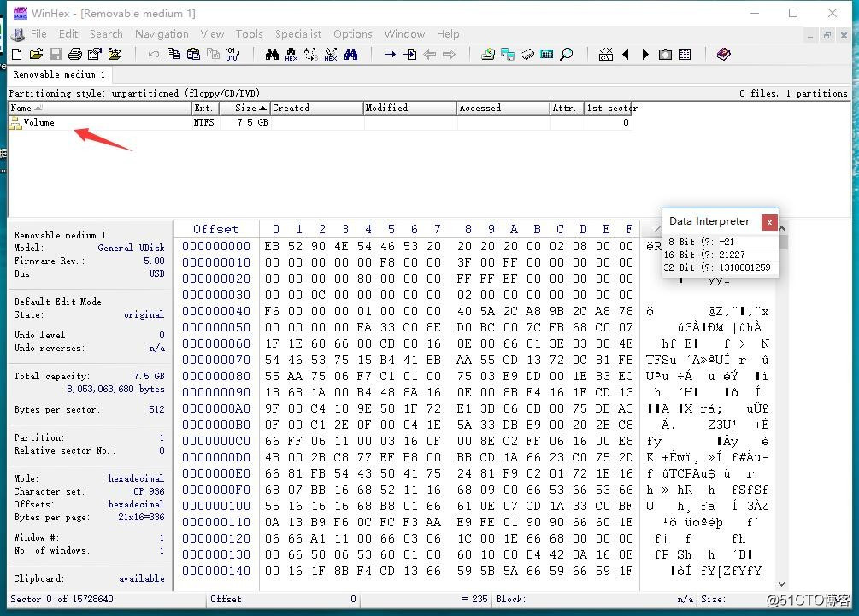This screenshot has height=616, width=859.
Task: Click the Print icon in the toolbar
Action: [x=75, y=54]
